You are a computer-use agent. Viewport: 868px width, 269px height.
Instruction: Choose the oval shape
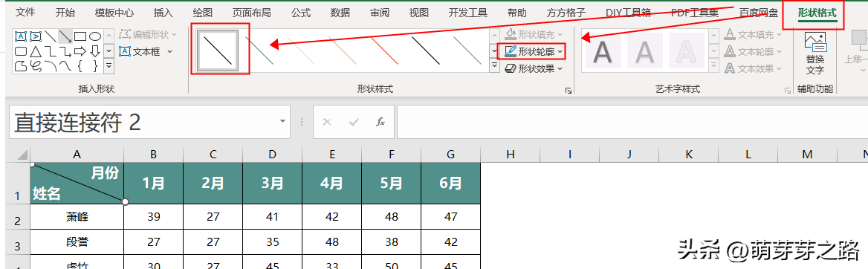pyautogui.click(x=95, y=36)
